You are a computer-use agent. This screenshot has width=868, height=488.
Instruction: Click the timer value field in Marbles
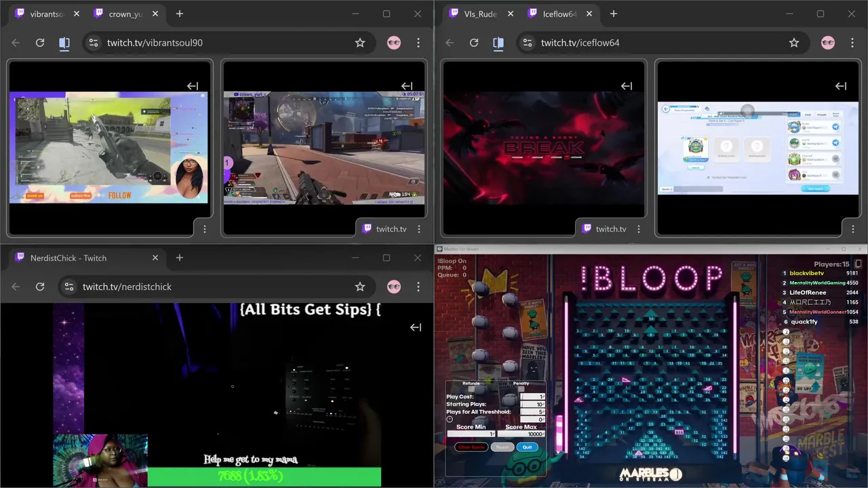(x=532, y=420)
